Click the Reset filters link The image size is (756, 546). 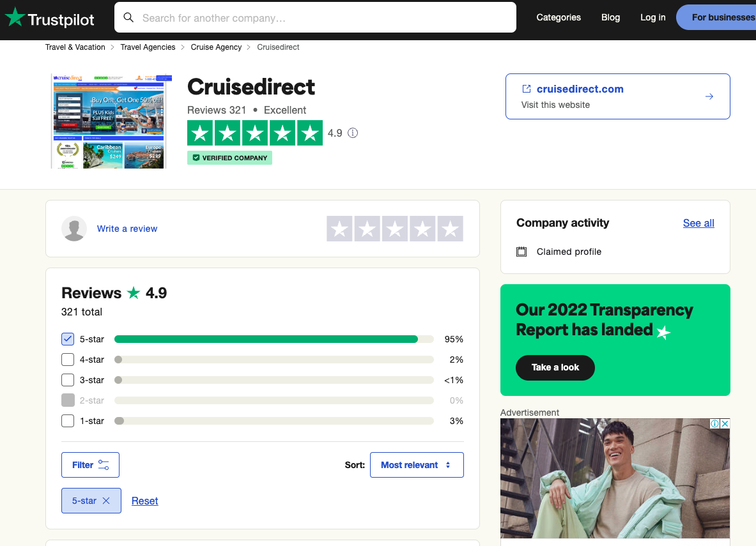144,501
